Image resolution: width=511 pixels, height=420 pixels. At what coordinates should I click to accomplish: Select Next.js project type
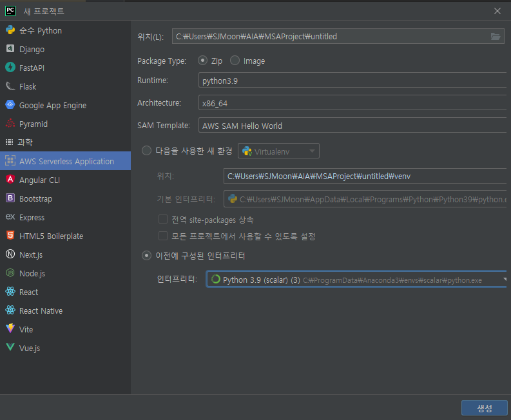click(65, 254)
